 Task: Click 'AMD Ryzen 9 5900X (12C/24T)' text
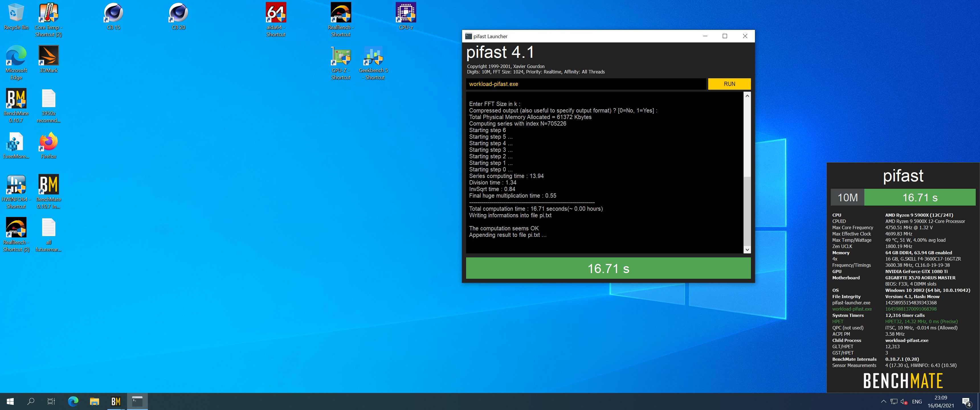(919, 215)
